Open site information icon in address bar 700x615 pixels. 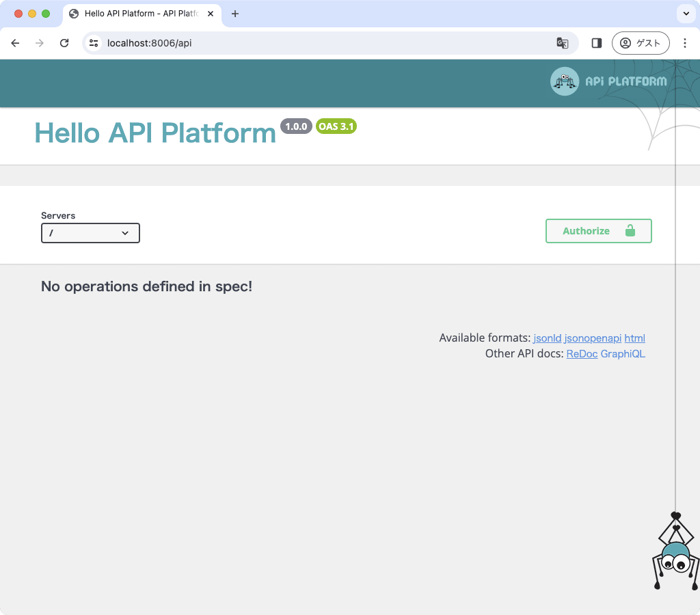click(94, 43)
